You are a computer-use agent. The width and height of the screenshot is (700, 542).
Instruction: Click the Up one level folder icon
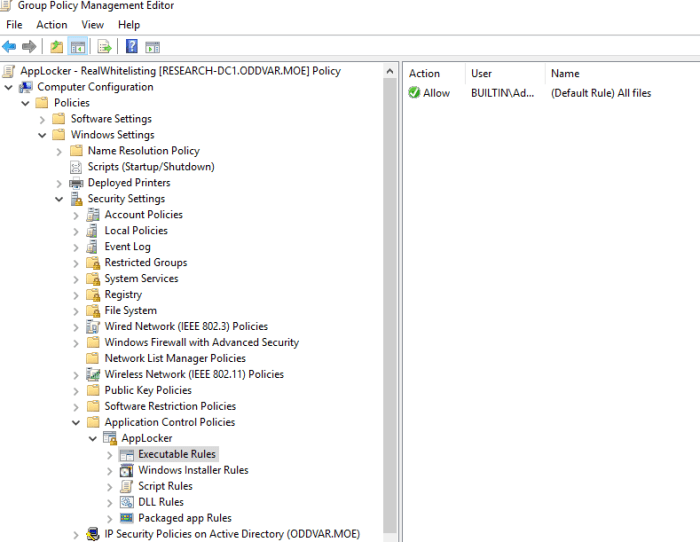point(57,46)
